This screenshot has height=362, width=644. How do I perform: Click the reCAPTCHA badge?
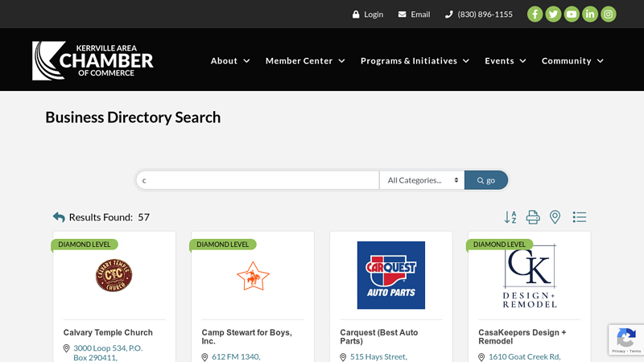pyautogui.click(x=626, y=339)
